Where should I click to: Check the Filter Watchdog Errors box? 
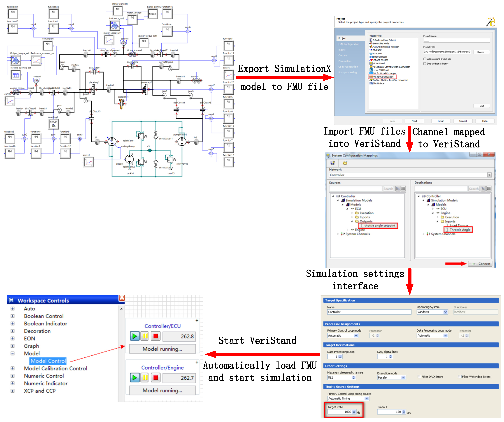[x=460, y=377]
